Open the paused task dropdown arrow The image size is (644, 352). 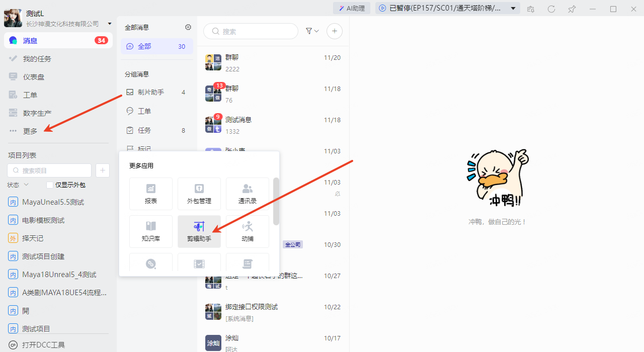coord(513,8)
